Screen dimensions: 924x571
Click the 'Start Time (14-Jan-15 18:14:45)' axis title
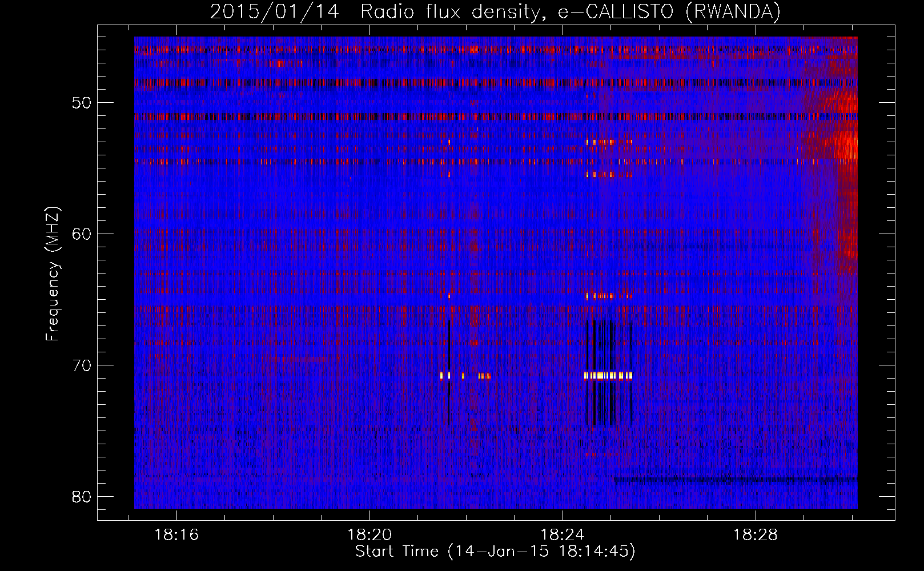495,552
